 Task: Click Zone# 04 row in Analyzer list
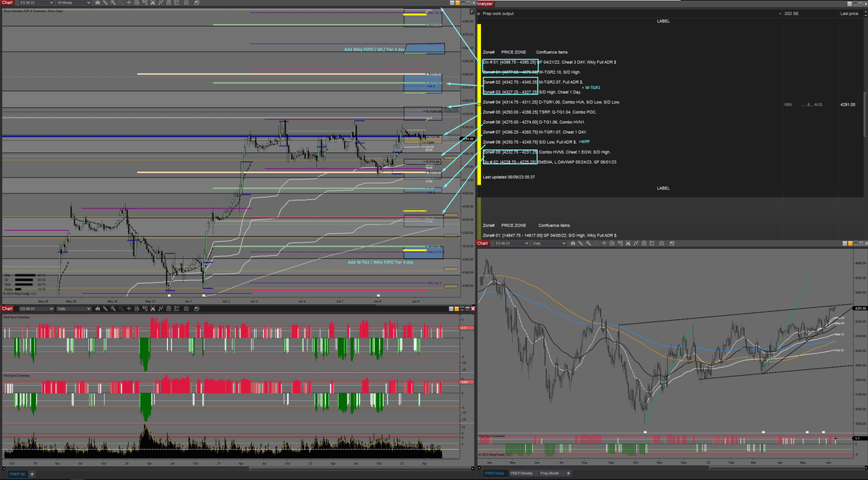click(x=552, y=102)
